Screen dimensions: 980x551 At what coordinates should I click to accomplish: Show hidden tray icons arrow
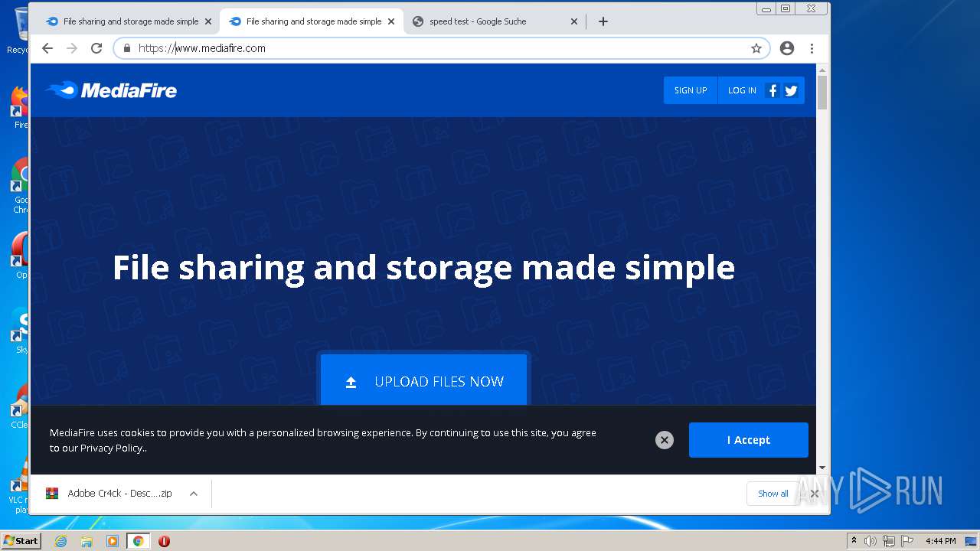pyautogui.click(x=854, y=541)
